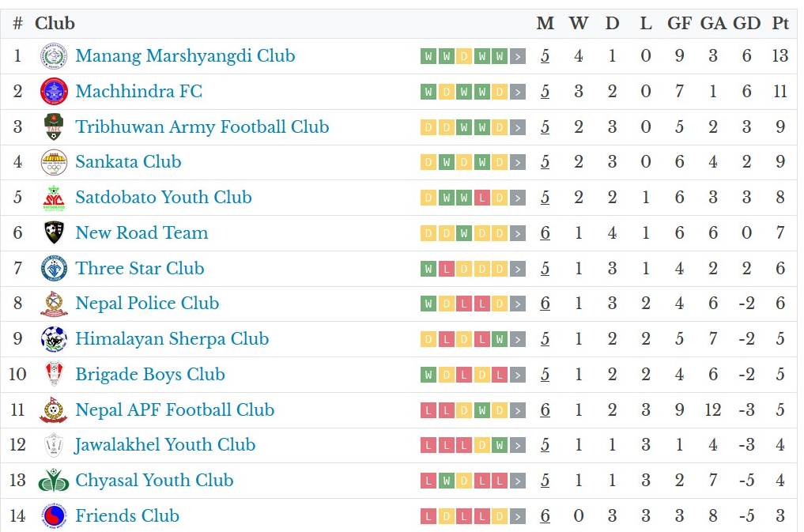The image size is (804, 532).
Task: Click matches played number for Nepal APF
Action: [x=545, y=410]
